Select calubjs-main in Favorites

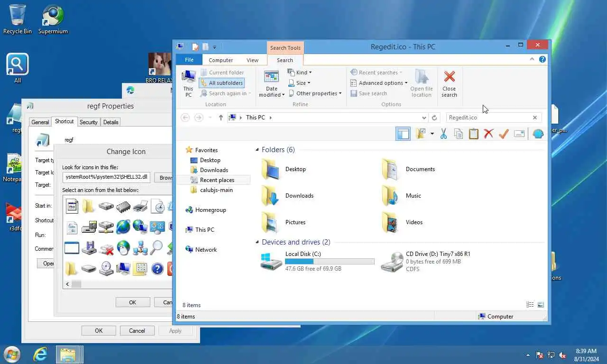click(216, 190)
